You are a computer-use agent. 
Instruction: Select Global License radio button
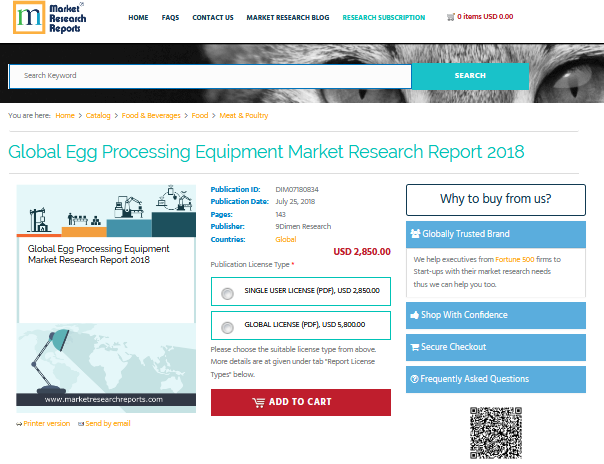click(227, 328)
